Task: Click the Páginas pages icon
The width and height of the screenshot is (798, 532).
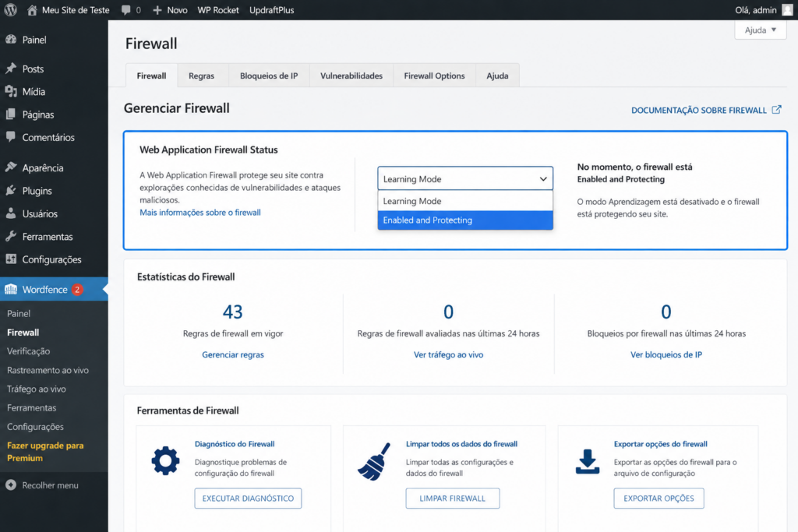Action: click(11, 115)
